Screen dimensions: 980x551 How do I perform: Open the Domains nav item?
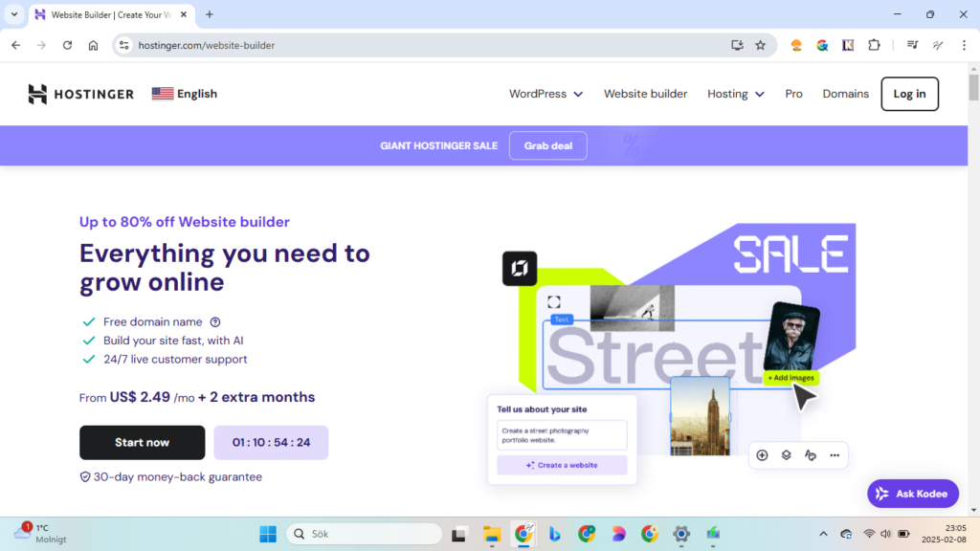(845, 94)
